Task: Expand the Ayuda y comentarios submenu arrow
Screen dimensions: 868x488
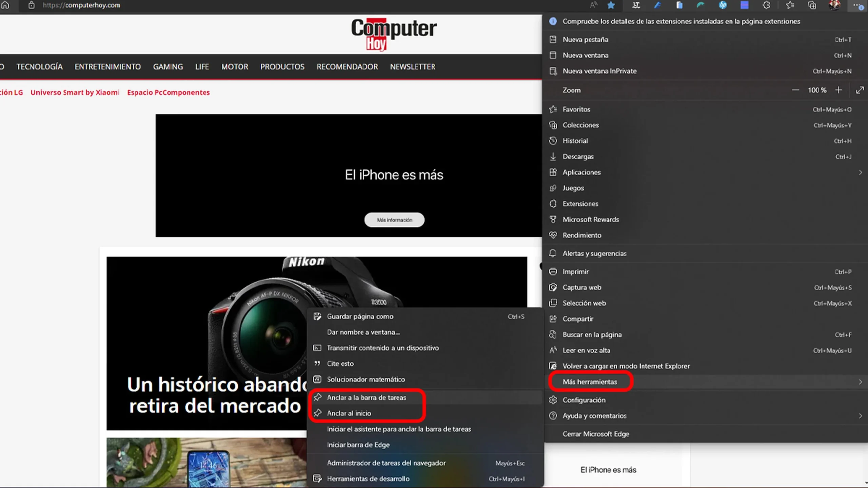Action: pos(861,416)
